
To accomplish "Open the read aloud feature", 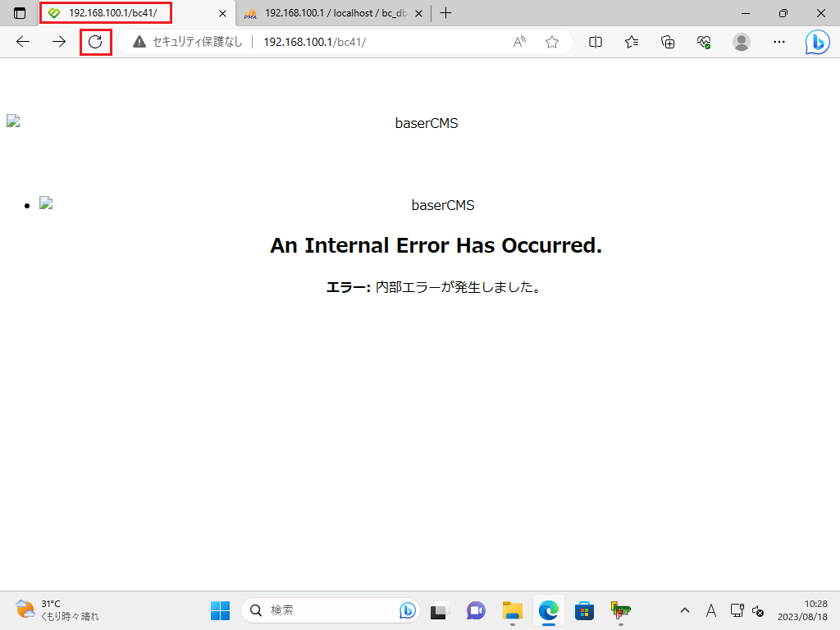I will pyautogui.click(x=519, y=42).
